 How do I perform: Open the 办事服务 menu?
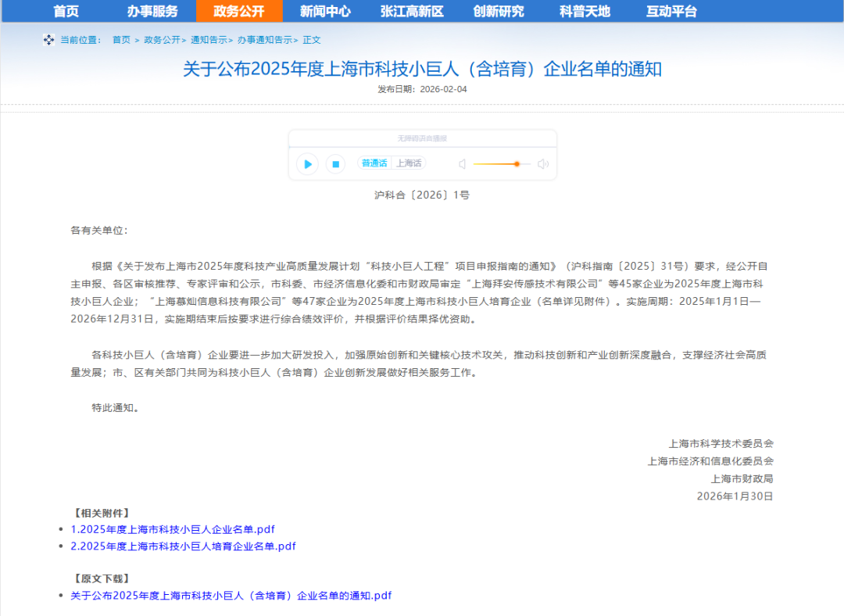point(152,11)
